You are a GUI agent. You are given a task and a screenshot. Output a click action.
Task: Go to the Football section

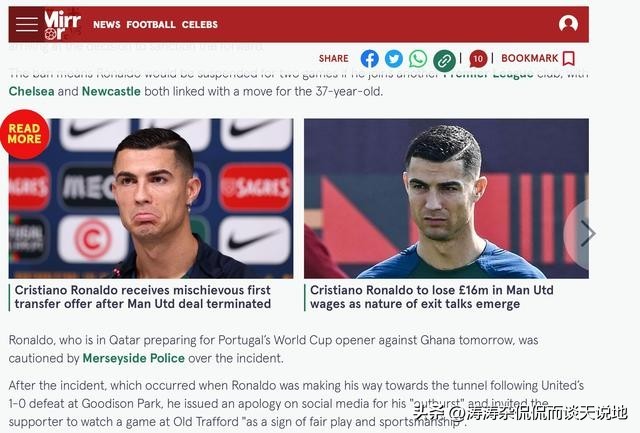[x=151, y=24]
